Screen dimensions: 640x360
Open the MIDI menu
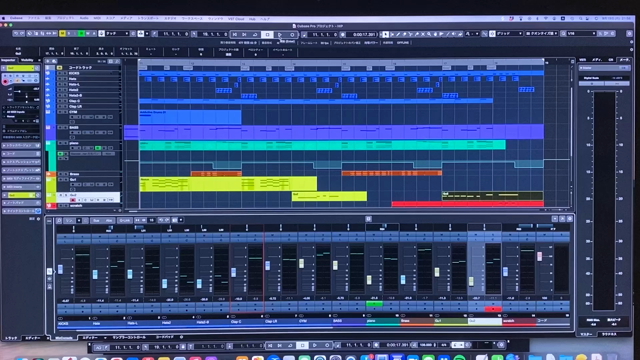click(x=97, y=18)
